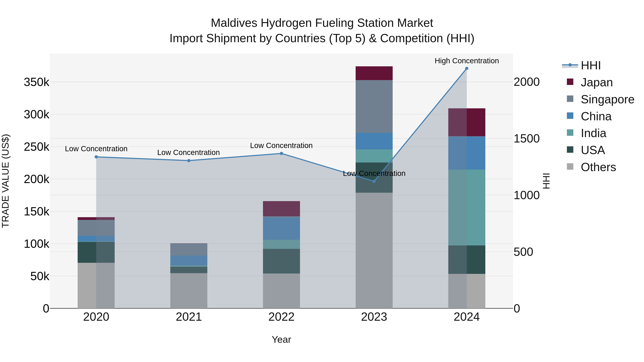
Task: Click 'Low Concentration' label above 2020
Action: (96, 149)
